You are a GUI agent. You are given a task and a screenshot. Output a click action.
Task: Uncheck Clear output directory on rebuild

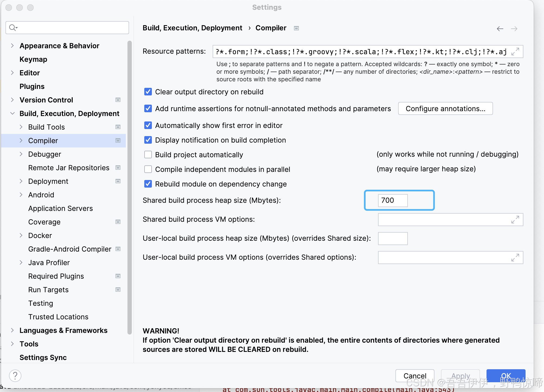[148, 92]
